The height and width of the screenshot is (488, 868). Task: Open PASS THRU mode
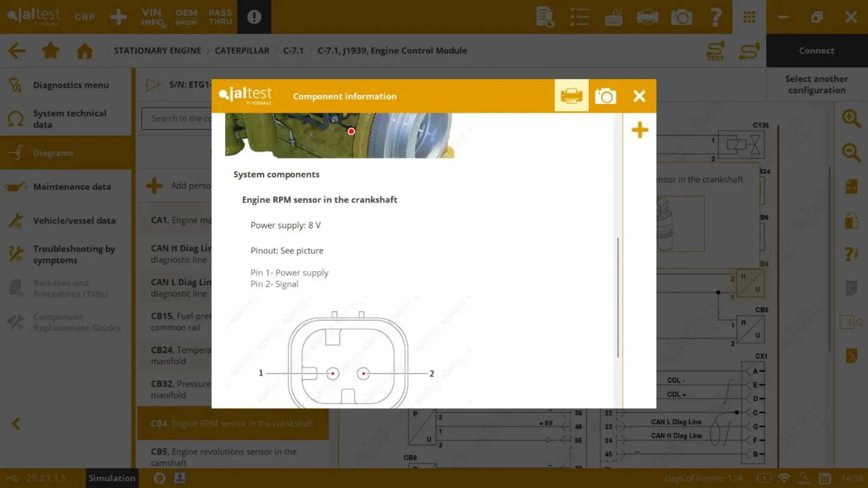[x=220, y=17]
